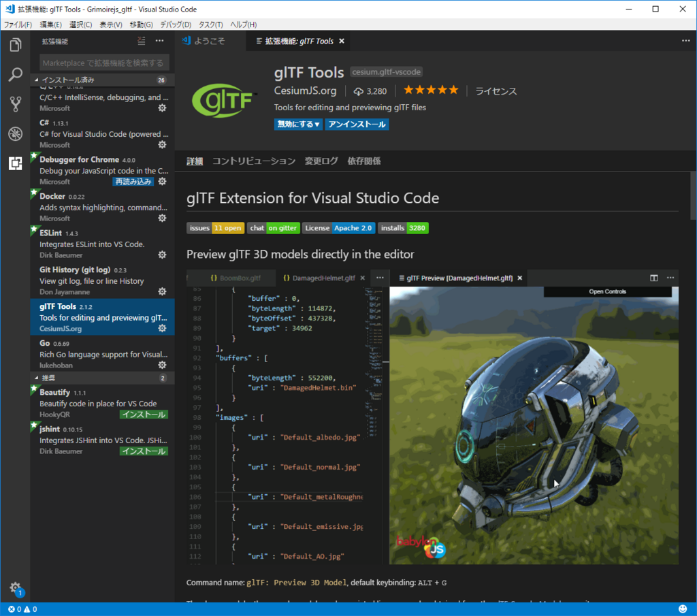Collapse the インストール済み section

coord(102,80)
